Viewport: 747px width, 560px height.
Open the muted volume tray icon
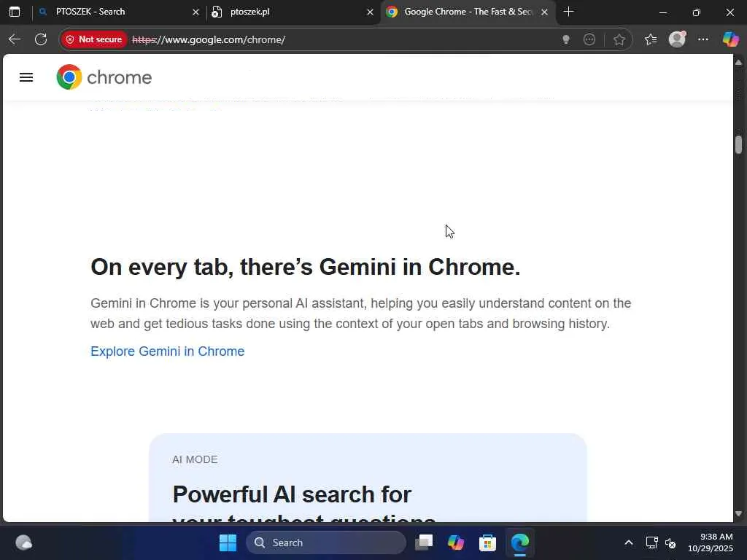(670, 542)
